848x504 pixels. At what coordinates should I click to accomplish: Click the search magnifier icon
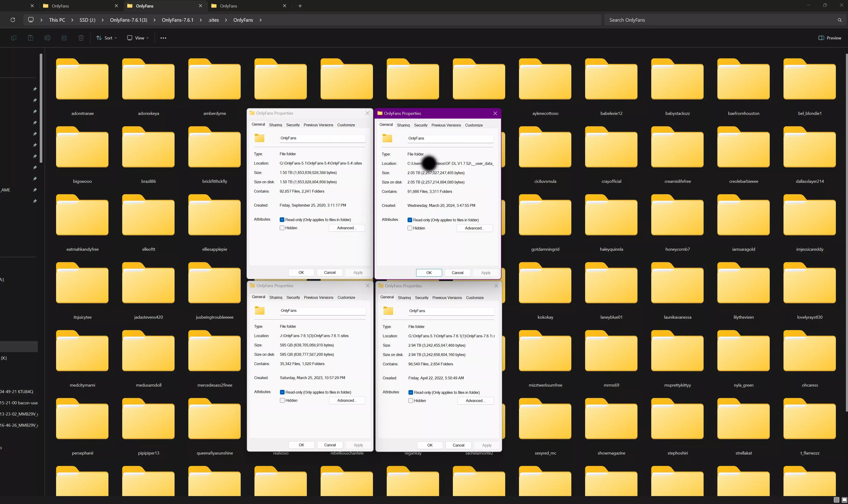tap(840, 20)
